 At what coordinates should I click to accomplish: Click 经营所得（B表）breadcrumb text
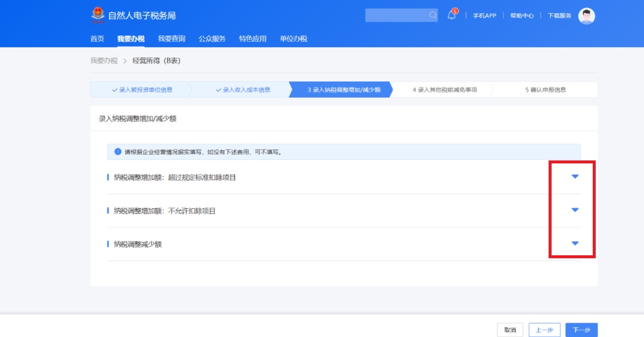[x=156, y=61]
